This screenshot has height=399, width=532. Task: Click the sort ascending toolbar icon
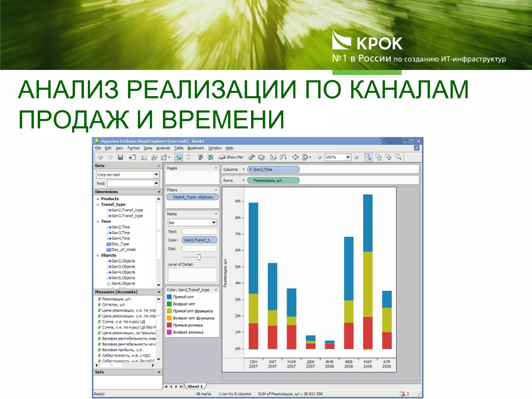point(273,157)
